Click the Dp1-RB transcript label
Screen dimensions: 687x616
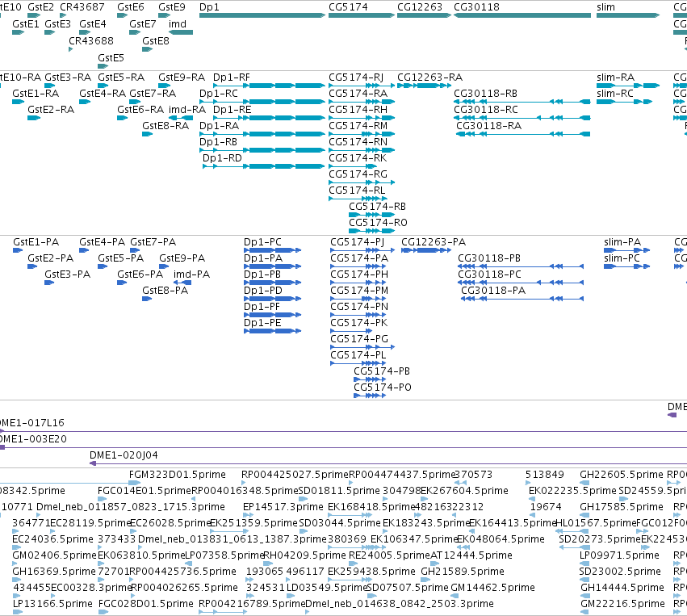[218, 142]
